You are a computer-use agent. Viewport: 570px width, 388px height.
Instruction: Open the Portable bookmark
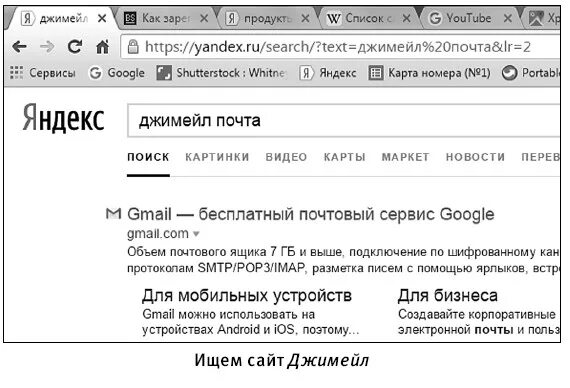531,73
